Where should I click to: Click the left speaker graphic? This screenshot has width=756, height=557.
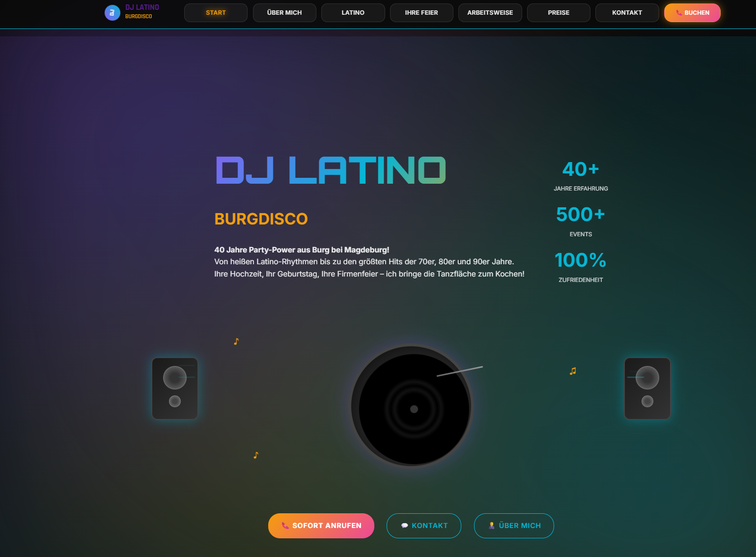pyautogui.click(x=175, y=389)
